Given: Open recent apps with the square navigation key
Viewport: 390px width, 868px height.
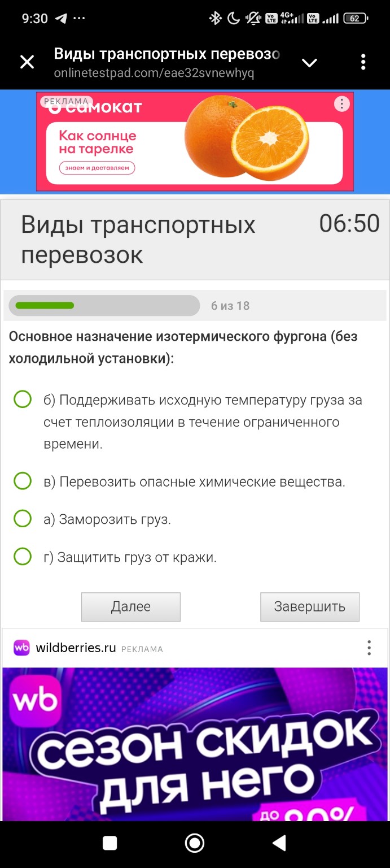Looking at the screenshot, I should coord(108,843).
